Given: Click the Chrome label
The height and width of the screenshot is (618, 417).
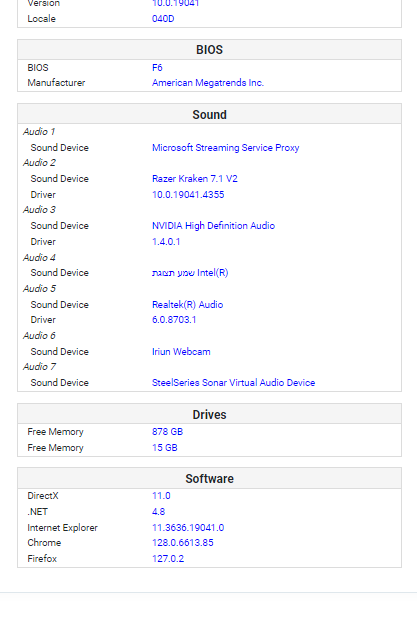Looking at the screenshot, I should (x=44, y=543).
